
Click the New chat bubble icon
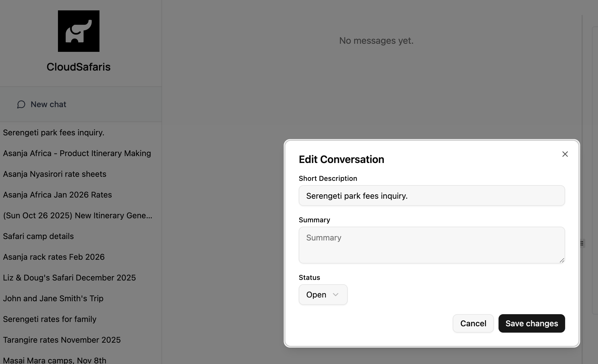[21, 104]
